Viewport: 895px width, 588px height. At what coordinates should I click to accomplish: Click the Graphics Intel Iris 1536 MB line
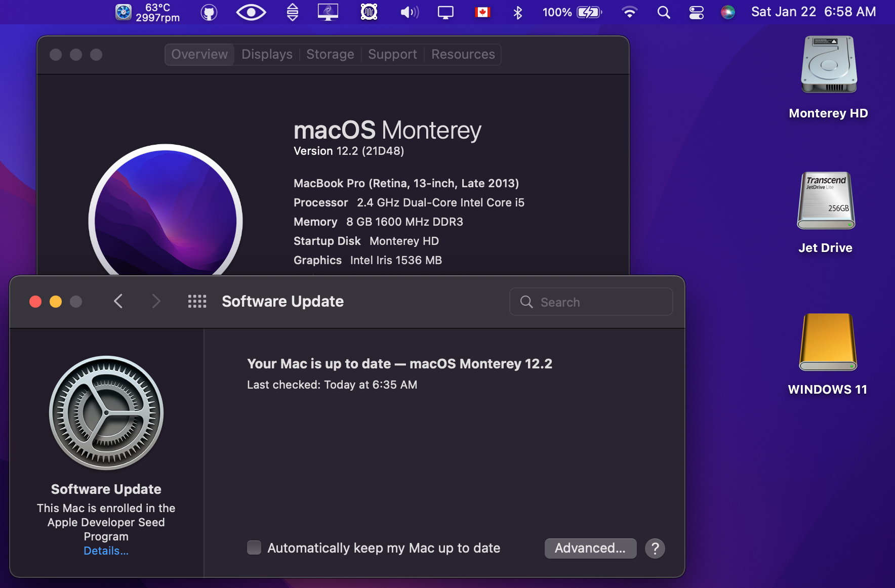coord(368,261)
